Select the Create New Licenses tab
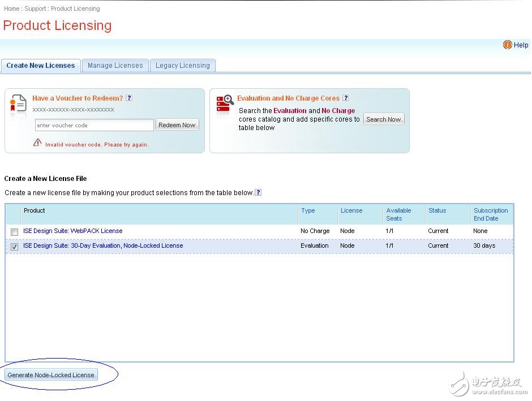This screenshot has height=401, width=532. 41,66
